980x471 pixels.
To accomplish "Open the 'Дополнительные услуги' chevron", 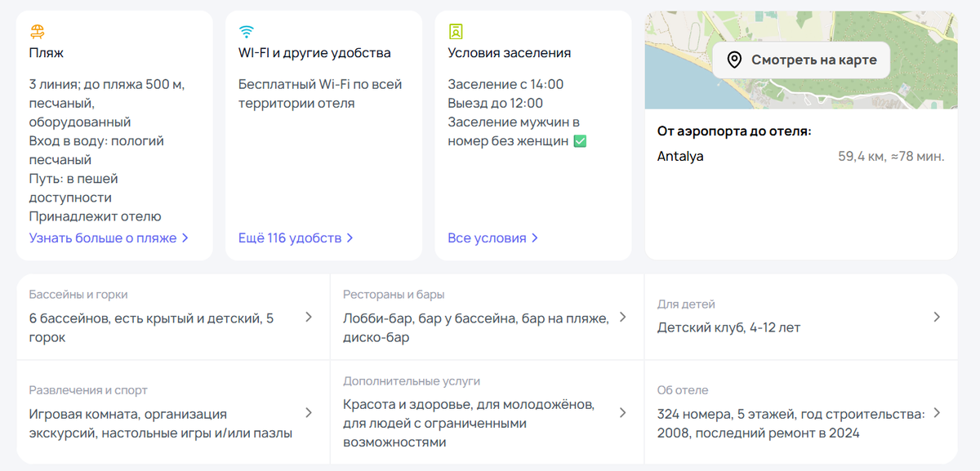I will click(x=622, y=413).
